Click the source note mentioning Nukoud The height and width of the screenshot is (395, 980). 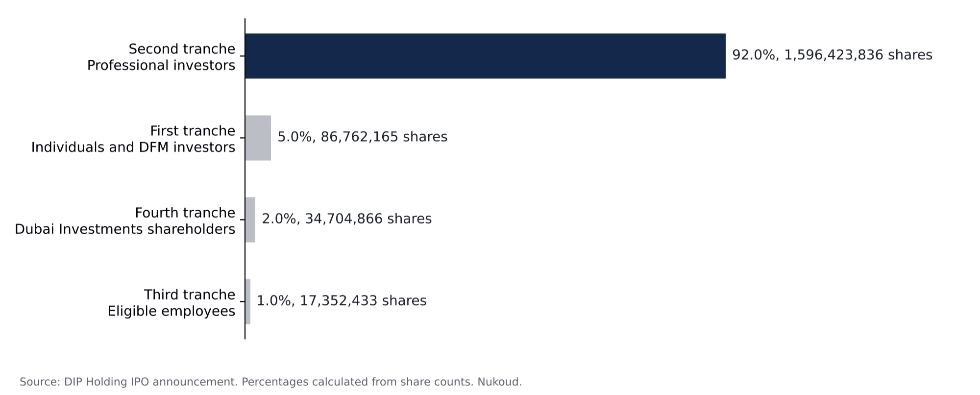(x=270, y=382)
